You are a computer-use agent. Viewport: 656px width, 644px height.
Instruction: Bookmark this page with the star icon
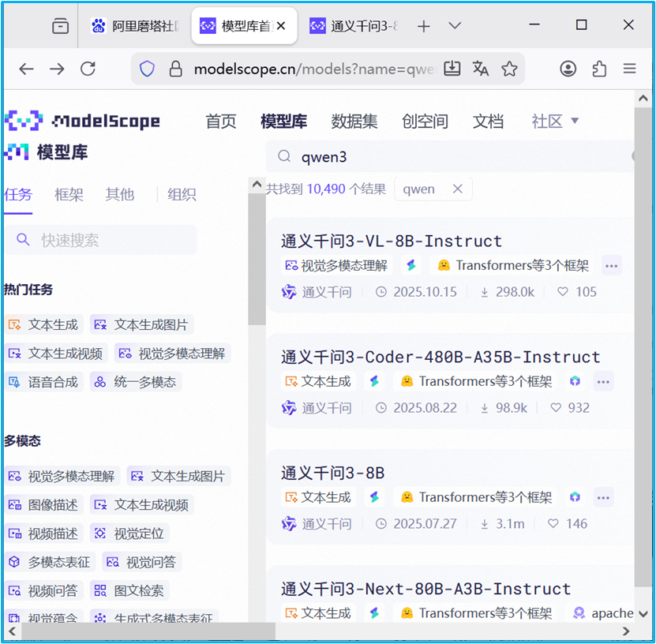(x=509, y=69)
